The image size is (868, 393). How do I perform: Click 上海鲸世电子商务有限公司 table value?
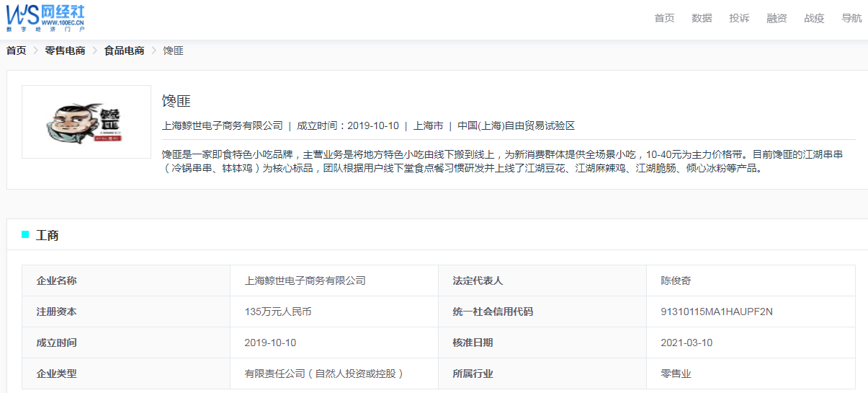click(305, 281)
